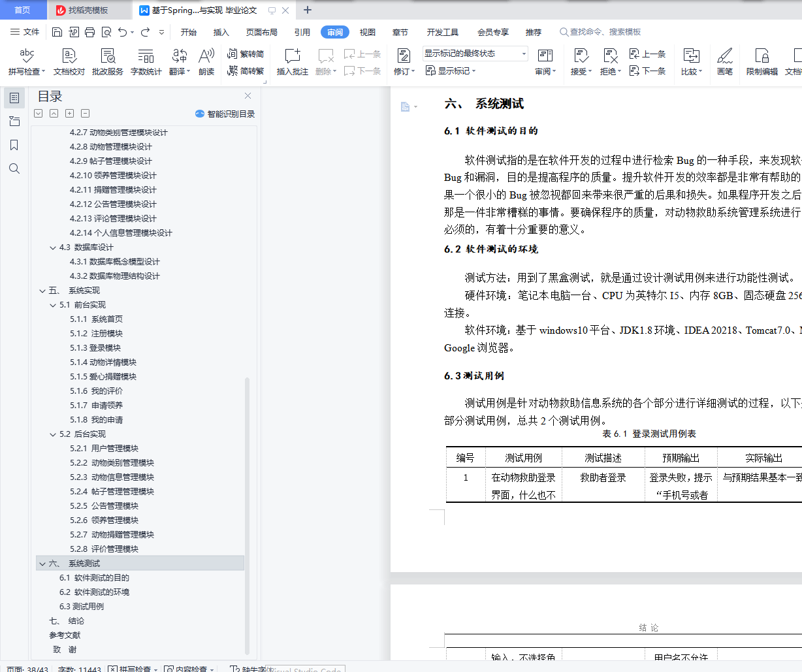The height and width of the screenshot is (672, 802).
Task: Collapse the 5.2 后台实现 node
Action: click(53, 434)
